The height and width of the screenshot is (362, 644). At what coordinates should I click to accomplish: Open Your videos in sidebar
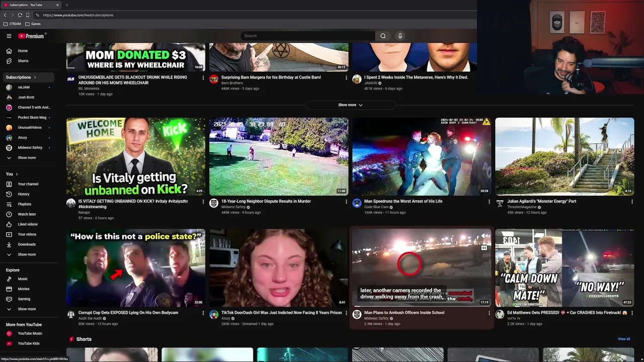(x=28, y=234)
